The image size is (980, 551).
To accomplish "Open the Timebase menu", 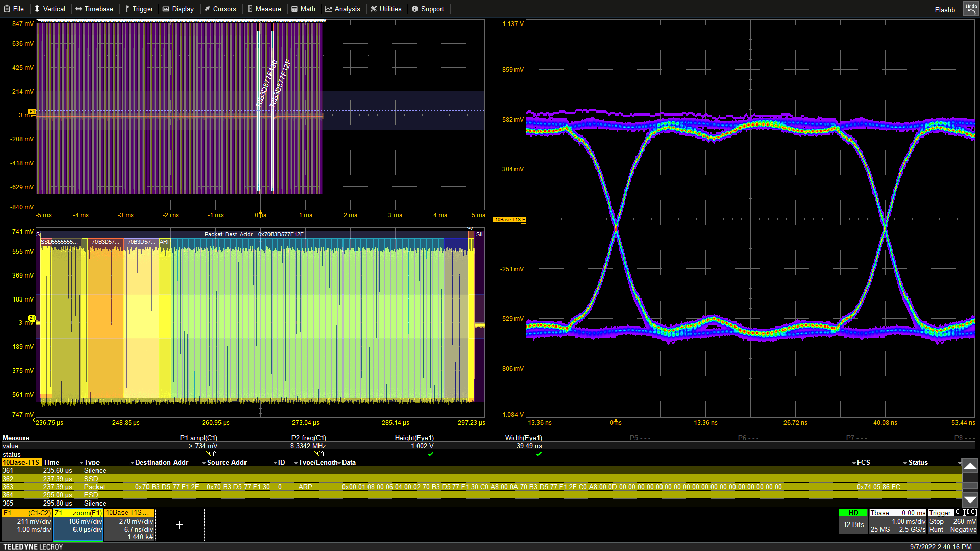I will click(x=94, y=9).
